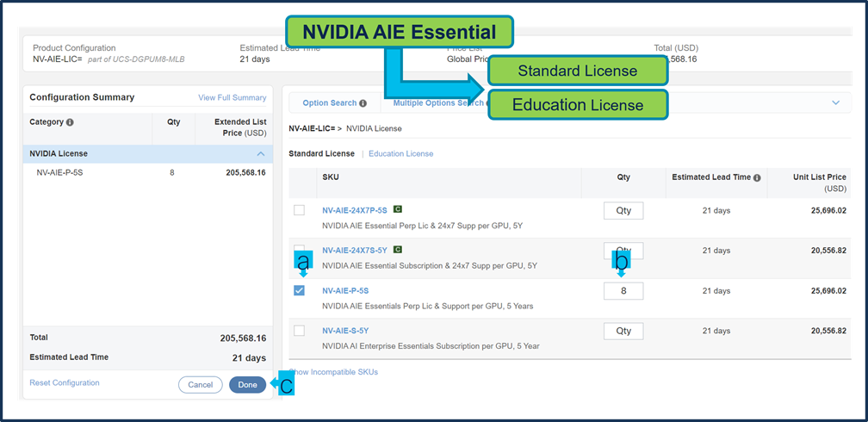This screenshot has height=422, width=868.
Task: Open the View Full Summary link
Action: (232, 97)
